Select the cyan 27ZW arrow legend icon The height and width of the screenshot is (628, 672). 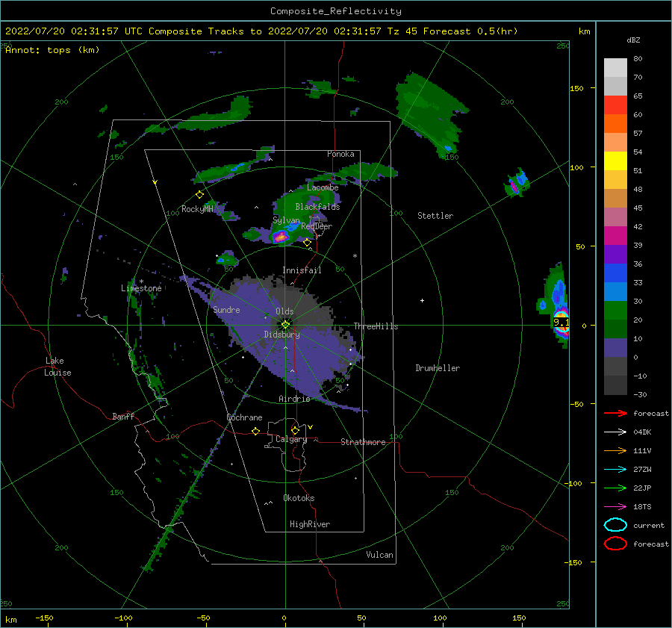[615, 470]
